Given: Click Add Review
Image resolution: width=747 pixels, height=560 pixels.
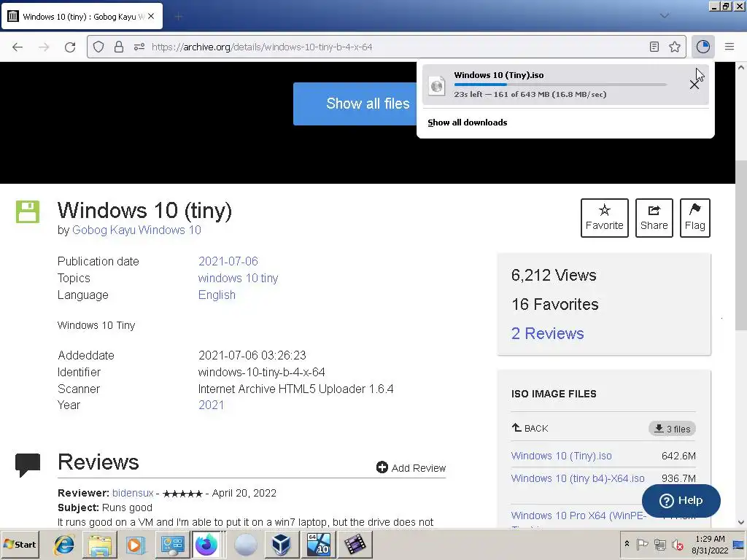Looking at the screenshot, I should 411,467.
